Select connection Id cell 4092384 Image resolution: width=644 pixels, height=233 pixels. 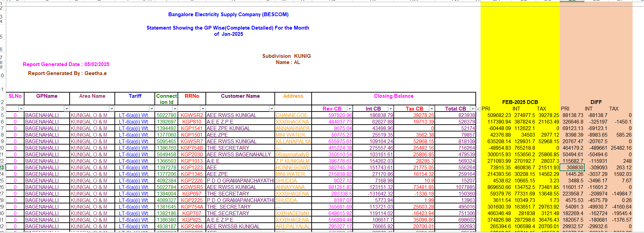pyautogui.click(x=167, y=181)
